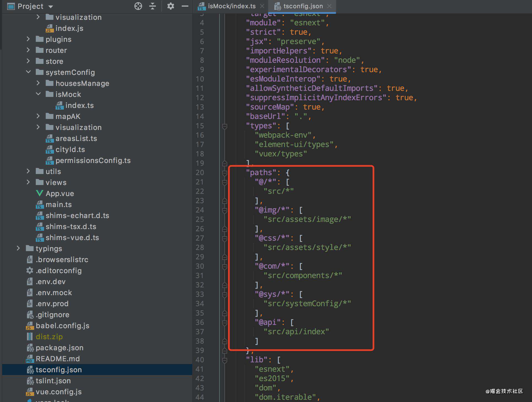Select permissionsConfig.ts file icon
The width and height of the screenshot is (532, 402).
[x=50, y=161]
